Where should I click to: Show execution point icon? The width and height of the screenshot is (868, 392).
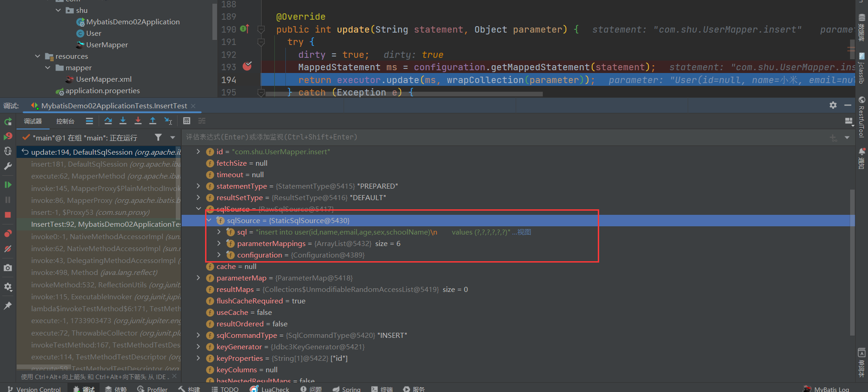tap(89, 121)
